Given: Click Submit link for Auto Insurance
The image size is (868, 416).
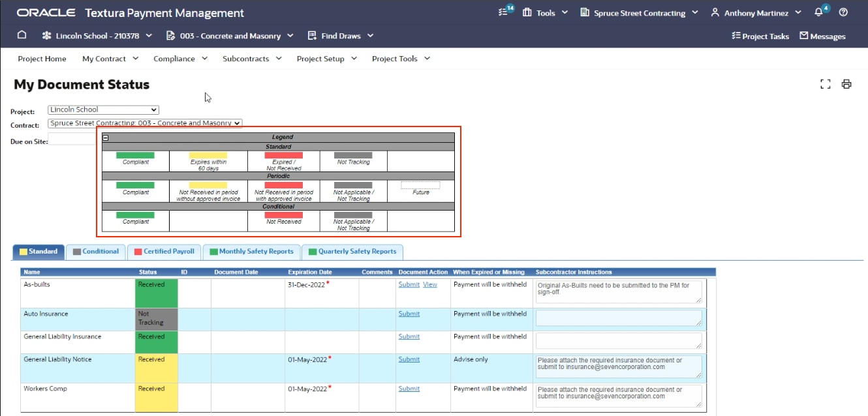Looking at the screenshot, I should (x=409, y=314).
